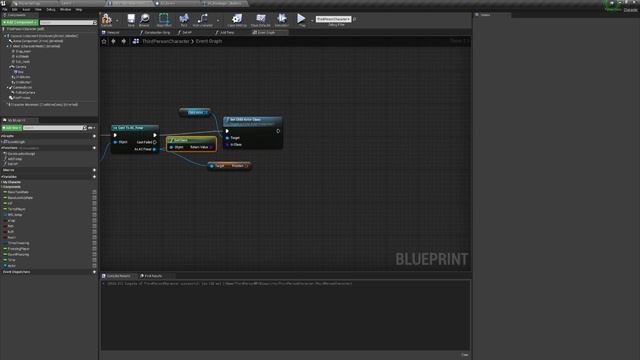Viewport: 640px width, 360px height.
Task: Click the exec input pin of Set Child Actor Class
Action: pyautogui.click(x=227, y=131)
